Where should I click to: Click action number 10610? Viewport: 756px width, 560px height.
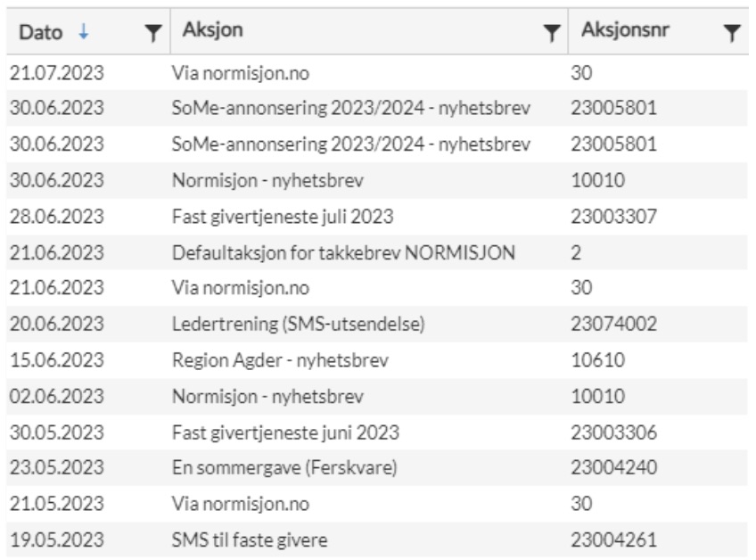(x=598, y=360)
